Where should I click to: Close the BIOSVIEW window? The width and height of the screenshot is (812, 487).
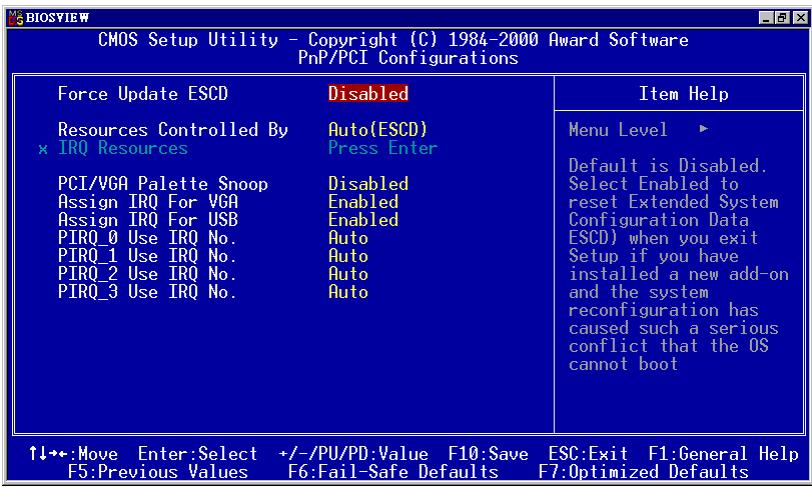coord(800,18)
